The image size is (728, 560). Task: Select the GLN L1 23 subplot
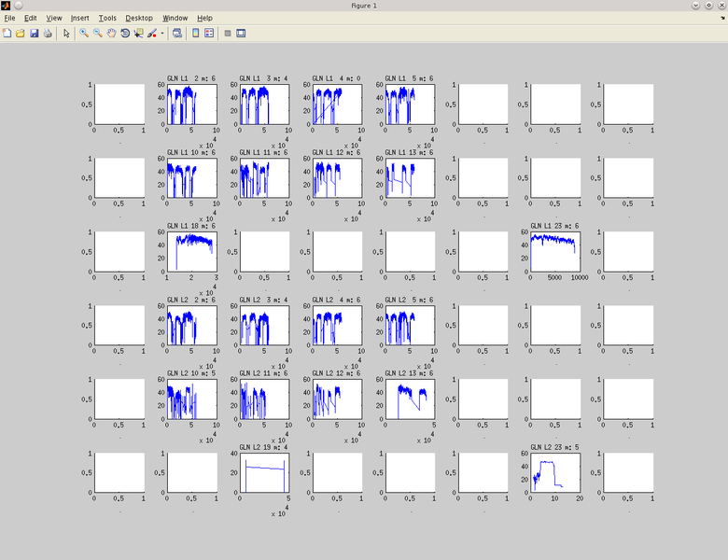pyautogui.click(x=554, y=251)
